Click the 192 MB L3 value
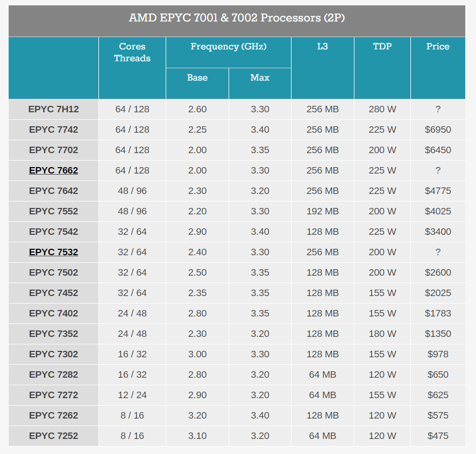Viewport: 476px width, 454px height. click(322, 211)
